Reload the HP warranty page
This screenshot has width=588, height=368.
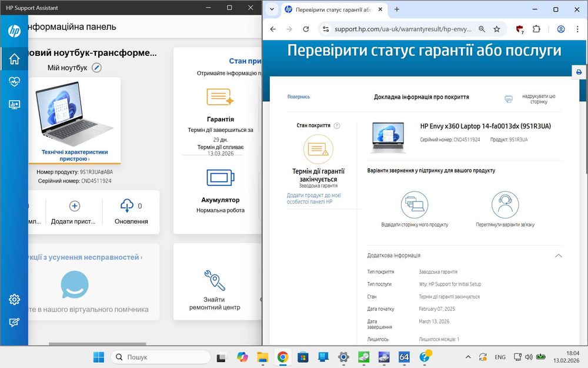306,29
